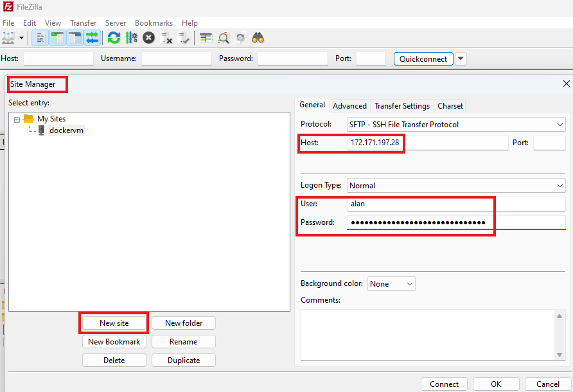
Task: Click the Site Manager Host field
Action: [427, 143]
